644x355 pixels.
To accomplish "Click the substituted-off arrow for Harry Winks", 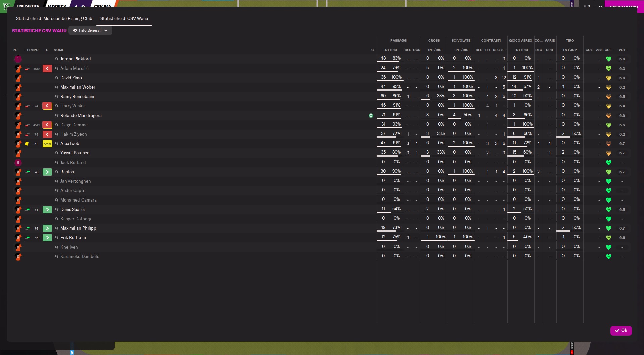I will tap(47, 106).
